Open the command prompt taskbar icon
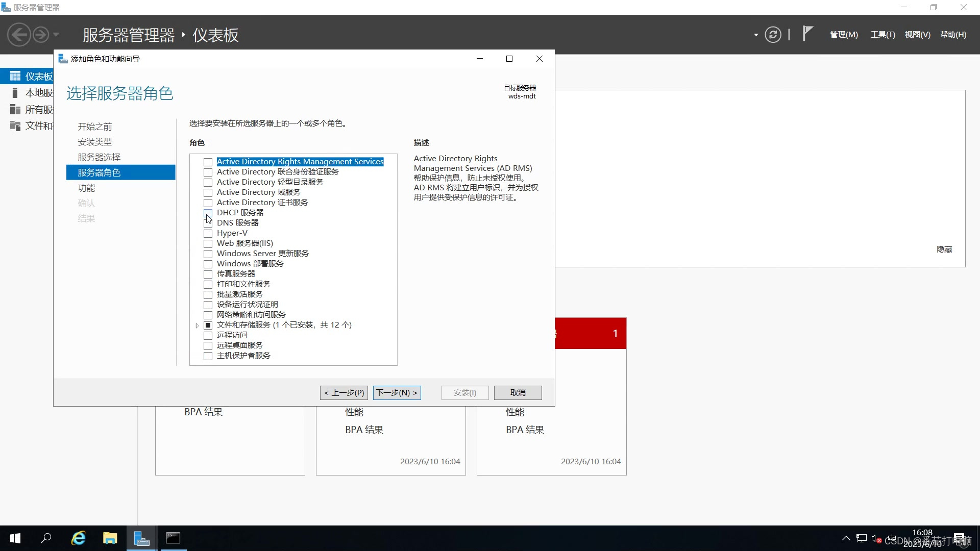The height and width of the screenshot is (551, 980). [173, 538]
